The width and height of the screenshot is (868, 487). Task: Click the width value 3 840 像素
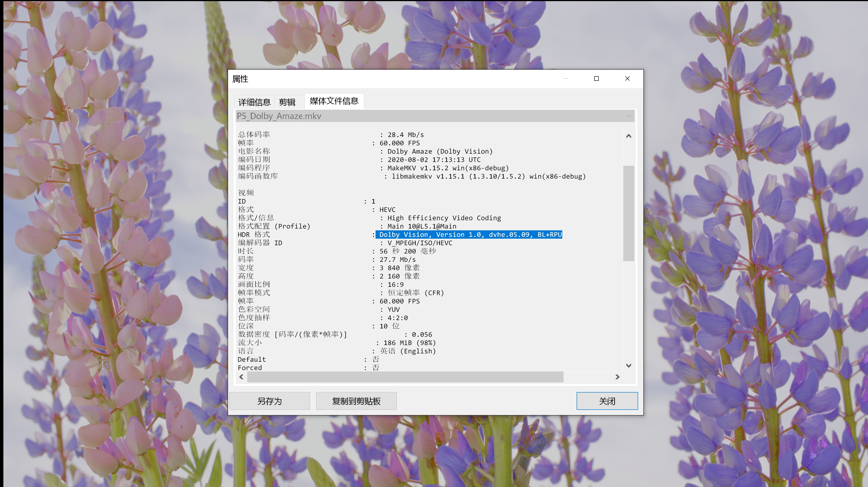point(400,268)
